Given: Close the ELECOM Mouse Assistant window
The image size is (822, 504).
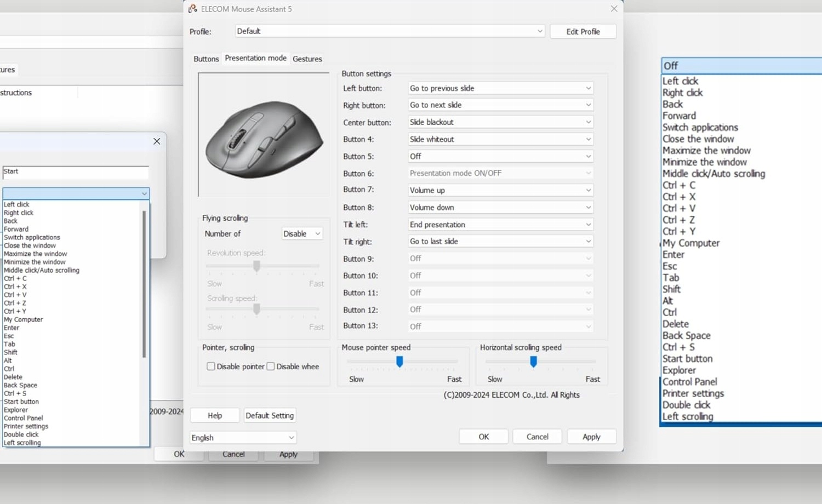Looking at the screenshot, I should click(x=614, y=9).
